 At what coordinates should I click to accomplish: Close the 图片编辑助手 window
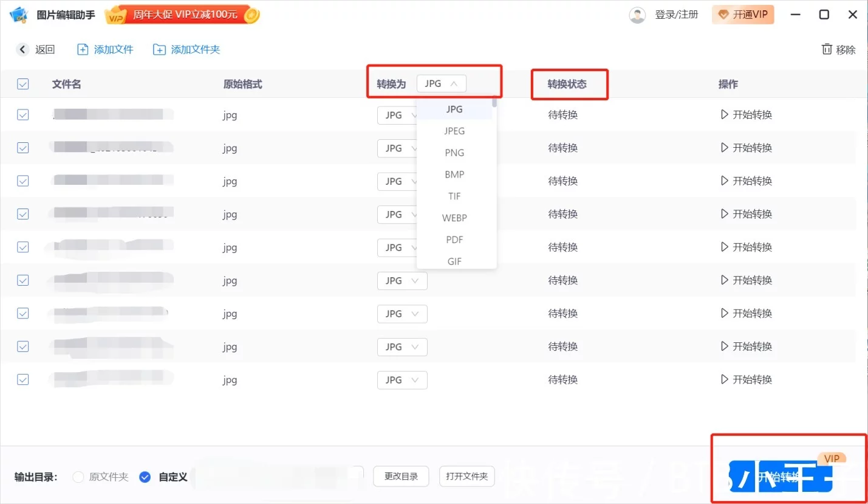[x=853, y=15]
